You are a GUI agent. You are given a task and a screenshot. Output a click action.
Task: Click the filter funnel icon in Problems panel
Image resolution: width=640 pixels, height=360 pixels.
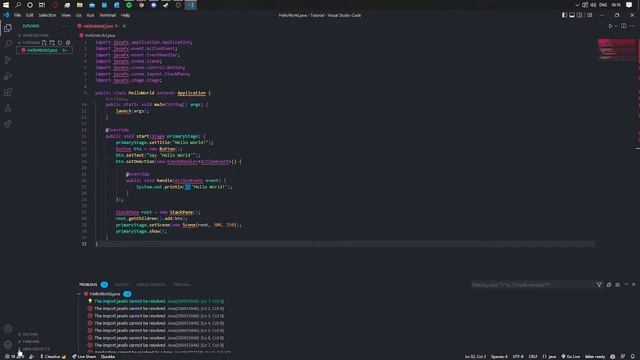point(599,284)
